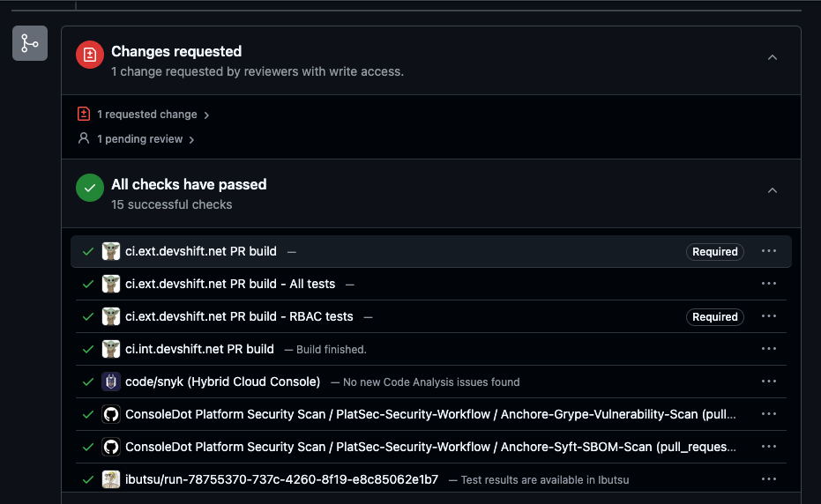Open three-dot menu for ibutsu run check

tap(769, 479)
